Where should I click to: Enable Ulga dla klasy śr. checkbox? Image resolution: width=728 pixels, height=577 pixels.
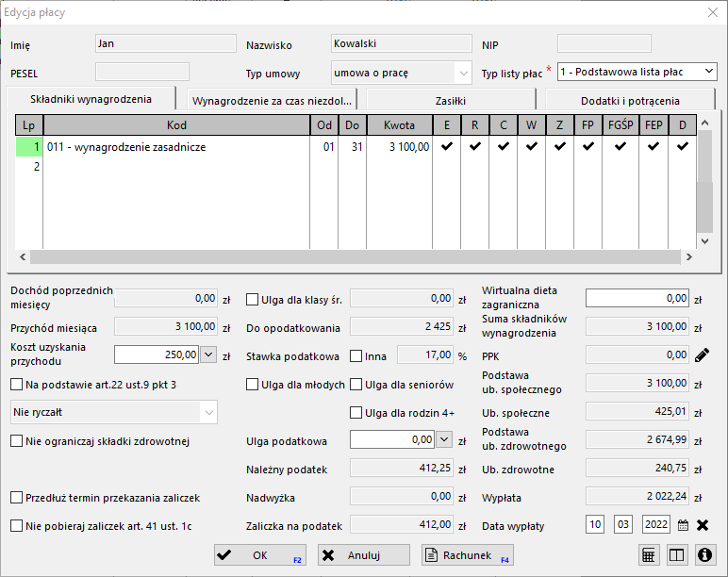253,300
